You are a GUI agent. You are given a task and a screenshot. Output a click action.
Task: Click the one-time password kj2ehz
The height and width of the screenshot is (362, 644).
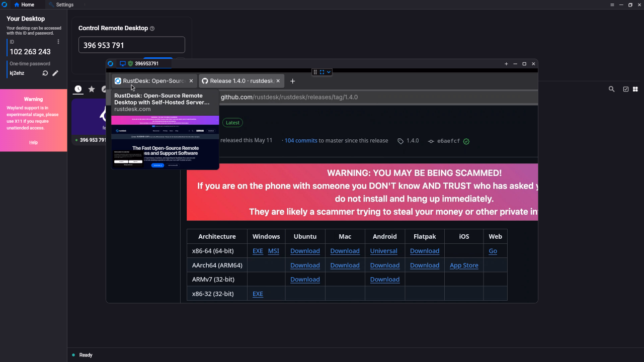coord(17,73)
